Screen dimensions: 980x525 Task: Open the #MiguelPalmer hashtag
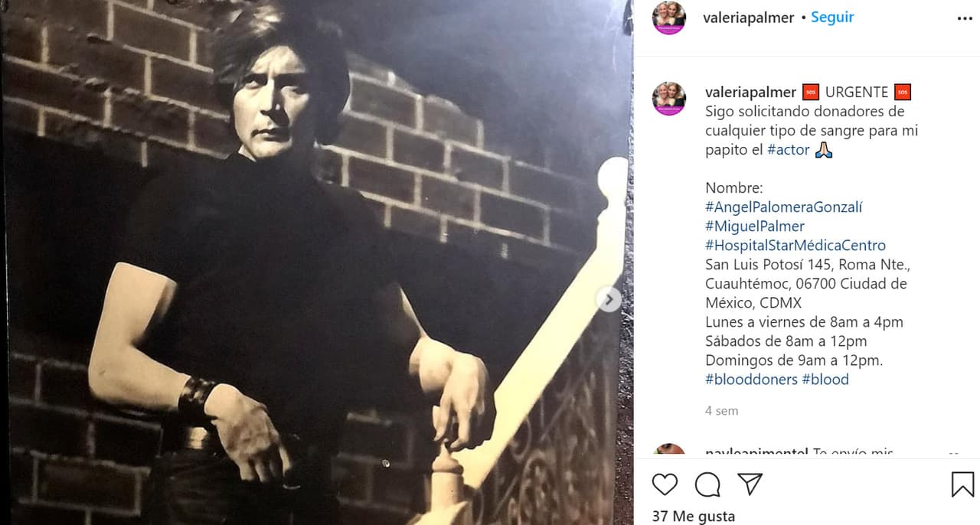754,226
